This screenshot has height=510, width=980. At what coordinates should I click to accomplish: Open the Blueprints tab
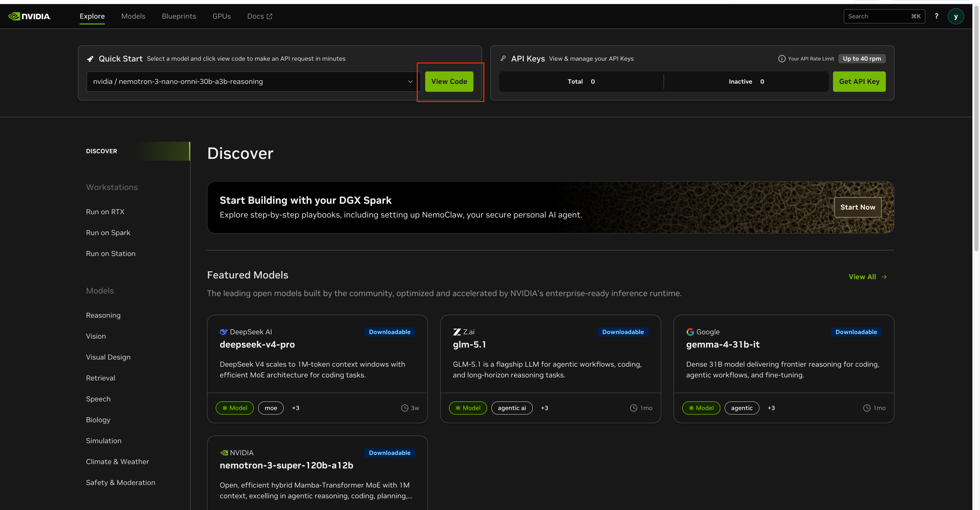click(179, 16)
